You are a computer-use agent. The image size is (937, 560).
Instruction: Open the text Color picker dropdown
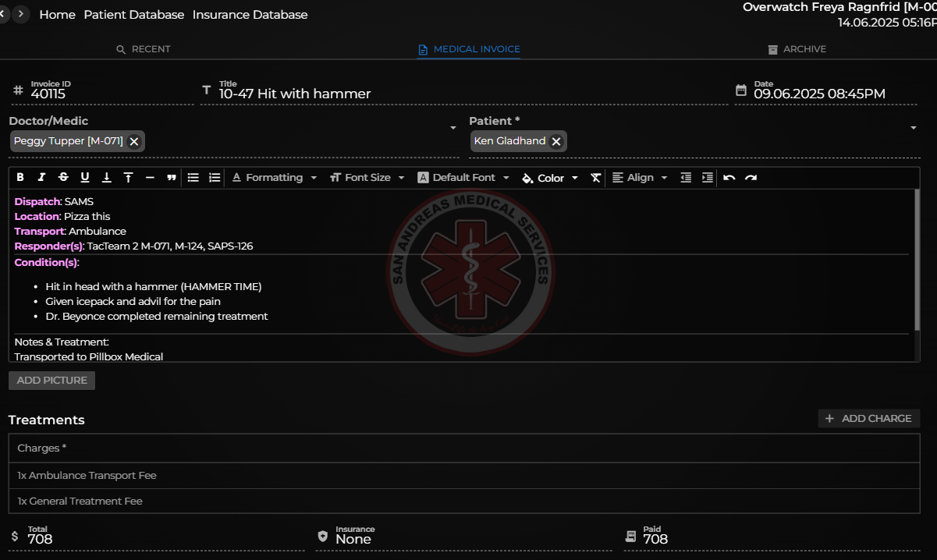pyautogui.click(x=550, y=178)
